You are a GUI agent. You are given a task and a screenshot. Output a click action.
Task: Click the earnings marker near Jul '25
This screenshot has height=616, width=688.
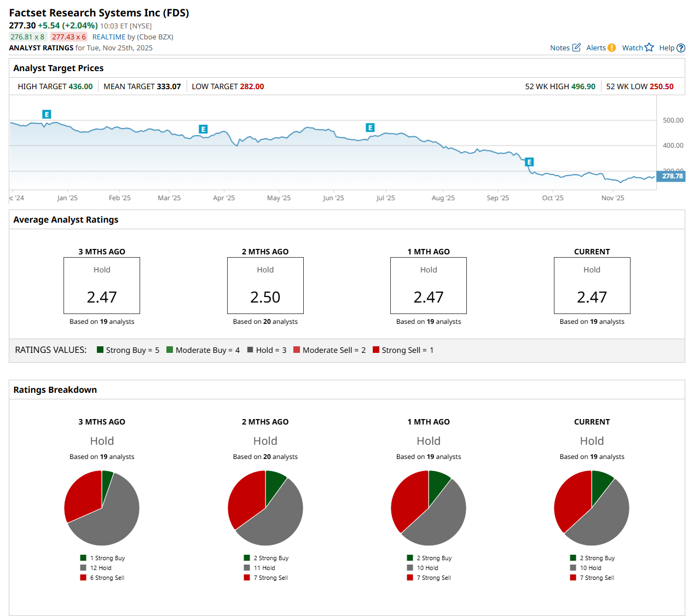click(370, 127)
